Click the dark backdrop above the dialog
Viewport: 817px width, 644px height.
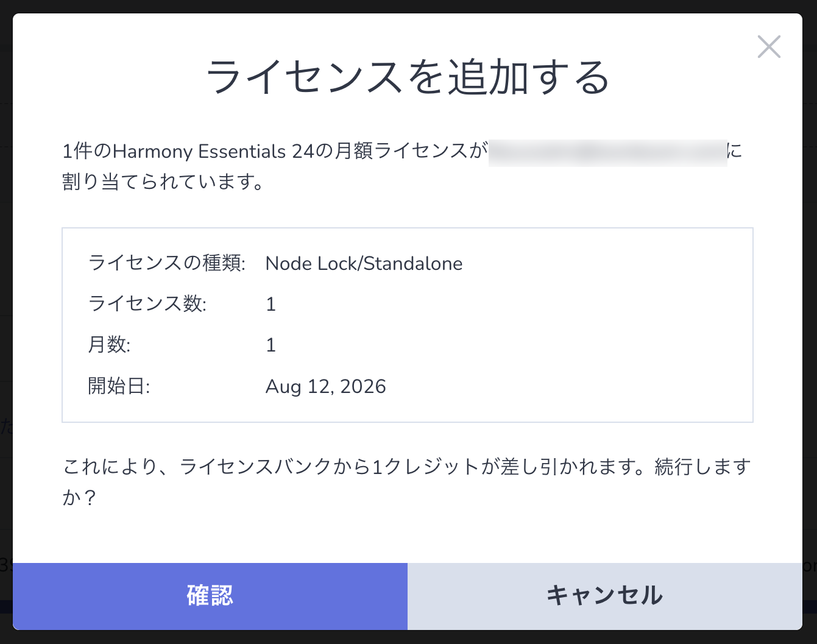(408, 6)
